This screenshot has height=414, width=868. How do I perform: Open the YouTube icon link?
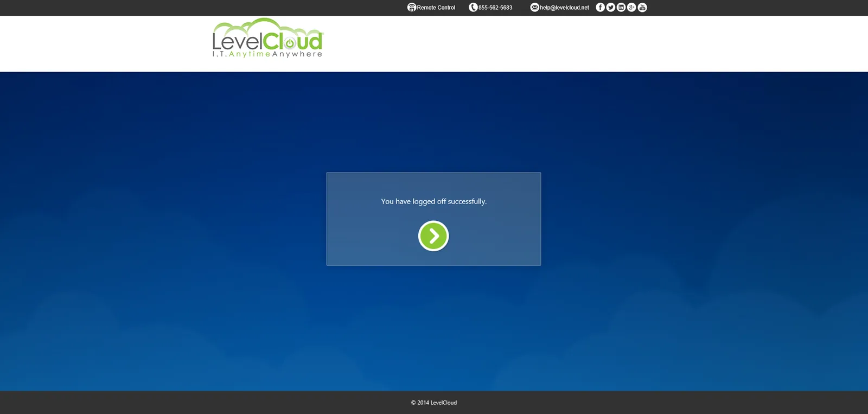[642, 7]
